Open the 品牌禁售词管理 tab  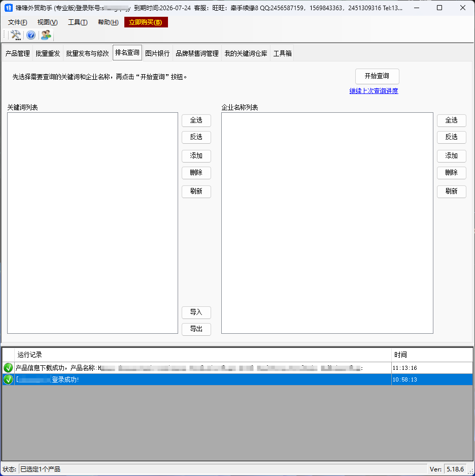(x=197, y=53)
